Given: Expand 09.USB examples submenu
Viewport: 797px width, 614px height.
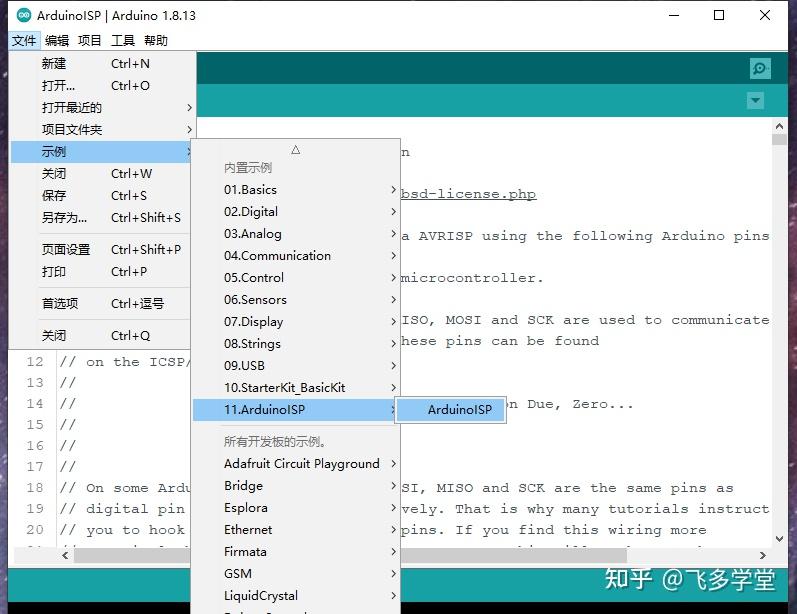Looking at the screenshot, I should [296, 365].
